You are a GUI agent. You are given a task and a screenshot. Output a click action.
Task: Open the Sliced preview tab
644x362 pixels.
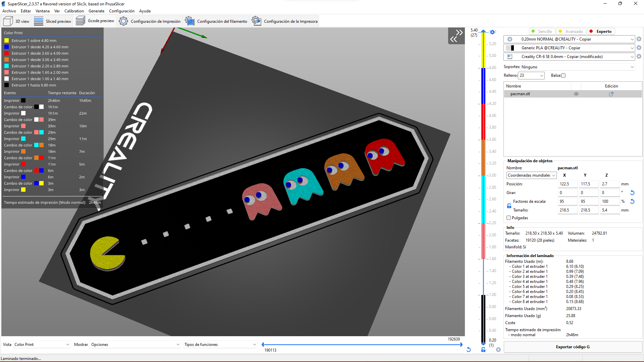(52, 21)
